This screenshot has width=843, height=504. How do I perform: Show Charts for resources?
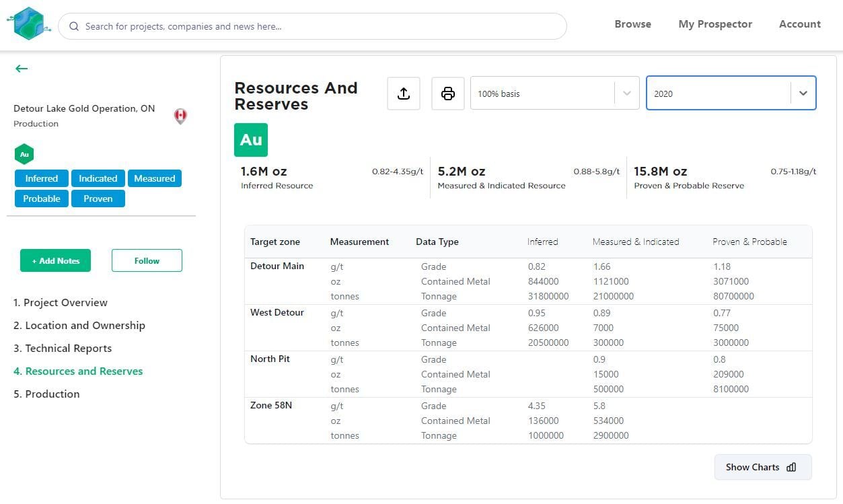(762, 467)
